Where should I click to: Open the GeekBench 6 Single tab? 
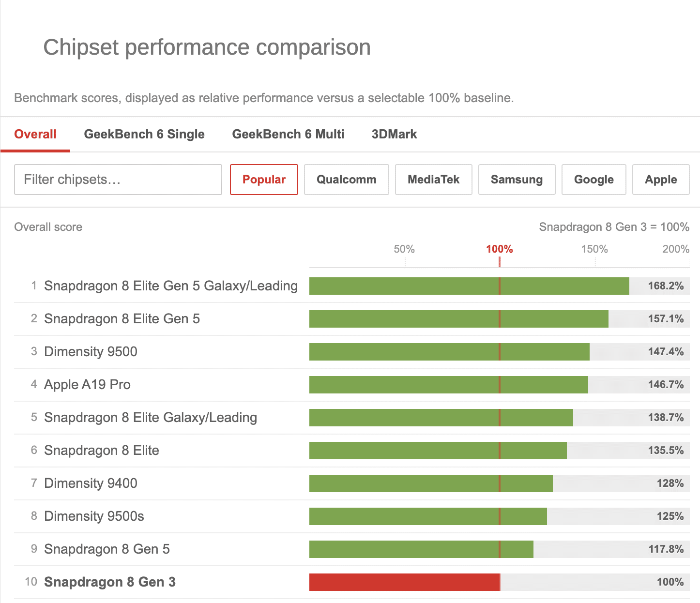point(144,134)
